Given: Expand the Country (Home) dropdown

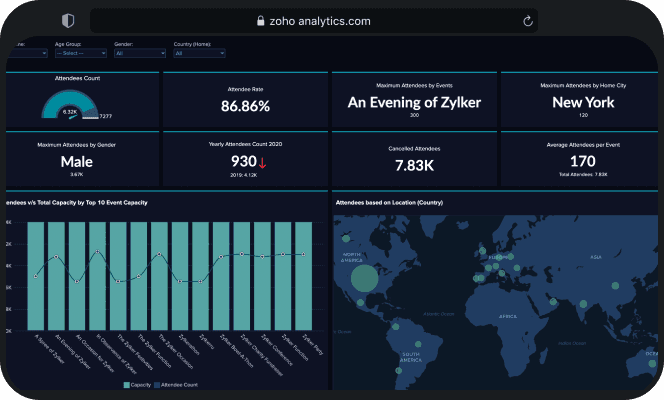Looking at the screenshot, I should tap(199, 53).
